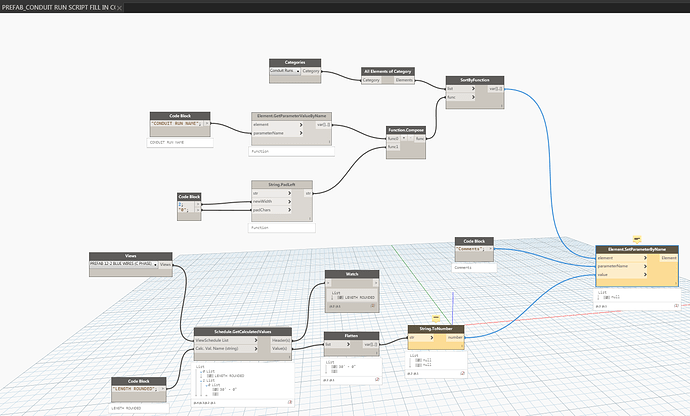Open the Categories node Conduit Runs dropdown
The height and width of the screenshot is (416, 690).
pyautogui.click(x=286, y=71)
